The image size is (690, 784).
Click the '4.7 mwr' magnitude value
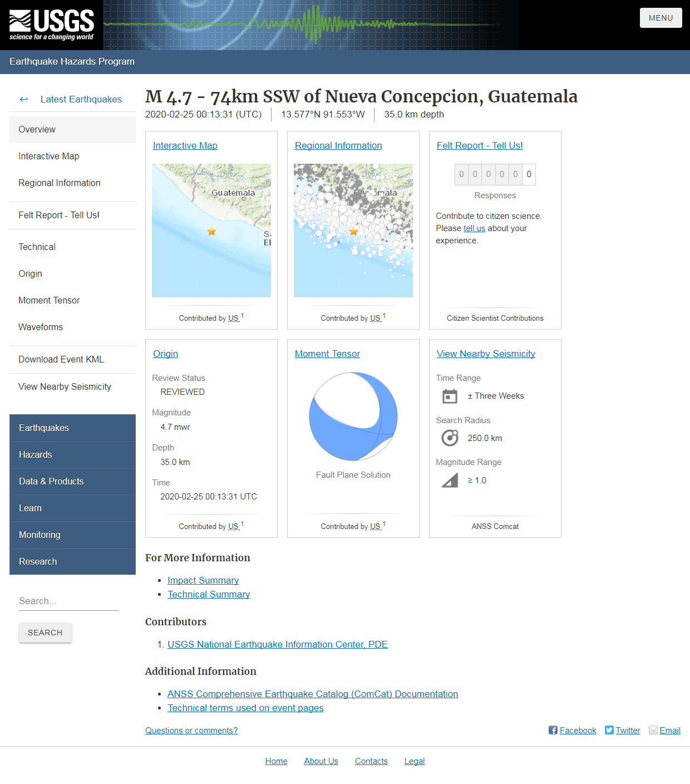pyautogui.click(x=175, y=427)
